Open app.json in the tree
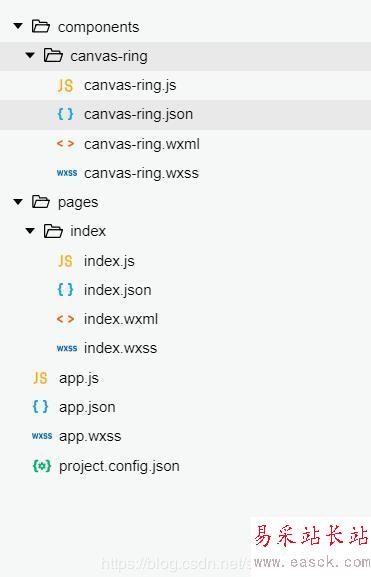The width and height of the screenshot is (371, 577). pos(87,407)
